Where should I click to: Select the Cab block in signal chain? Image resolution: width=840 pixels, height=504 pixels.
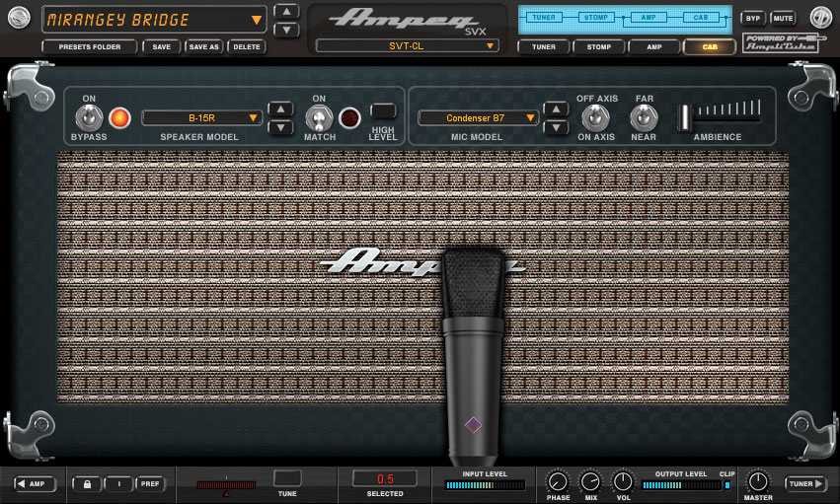click(700, 17)
